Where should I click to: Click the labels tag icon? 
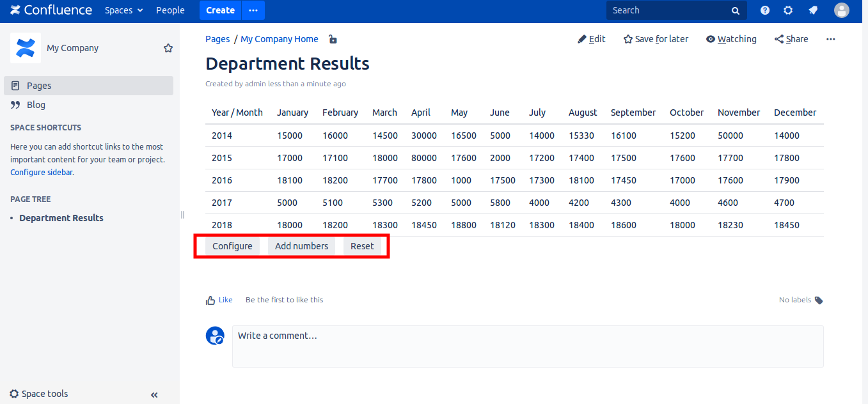tap(819, 300)
